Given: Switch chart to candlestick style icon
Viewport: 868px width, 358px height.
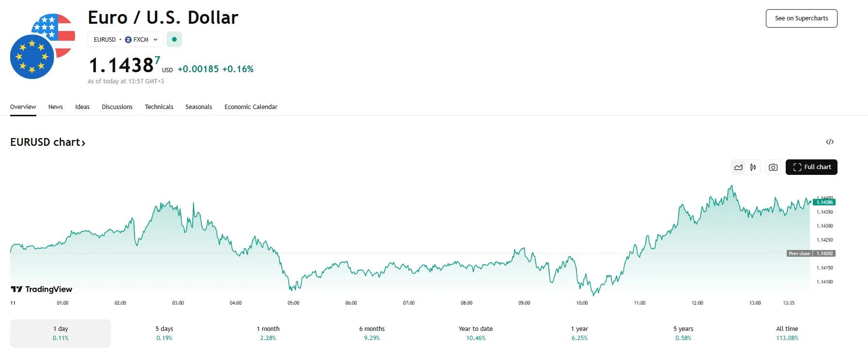Looking at the screenshot, I should 753,167.
